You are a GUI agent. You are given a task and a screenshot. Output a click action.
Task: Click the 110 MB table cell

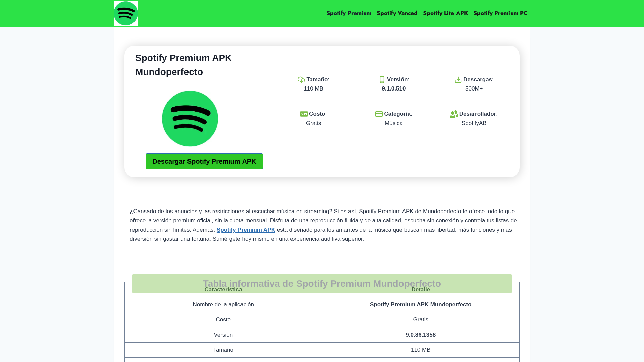pos(421,350)
